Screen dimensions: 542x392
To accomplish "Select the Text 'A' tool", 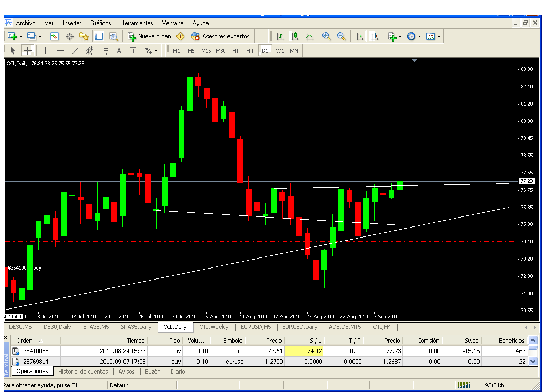I will pos(119,51).
